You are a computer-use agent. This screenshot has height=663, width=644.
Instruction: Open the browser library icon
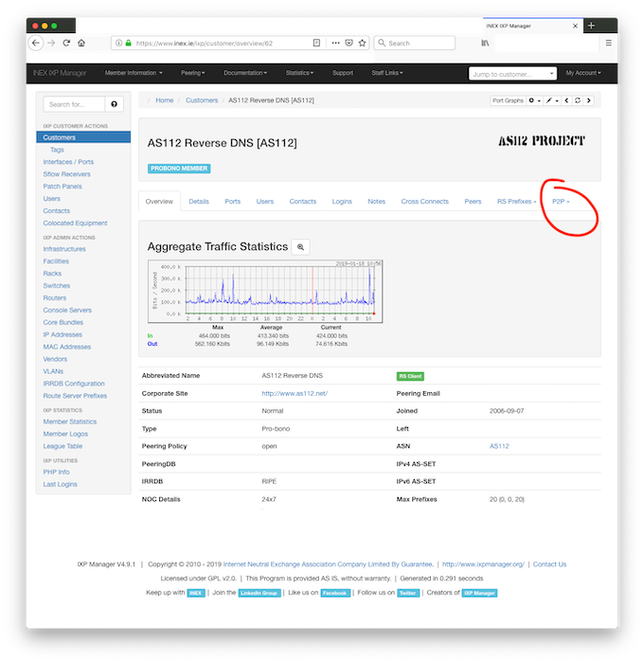(x=485, y=43)
